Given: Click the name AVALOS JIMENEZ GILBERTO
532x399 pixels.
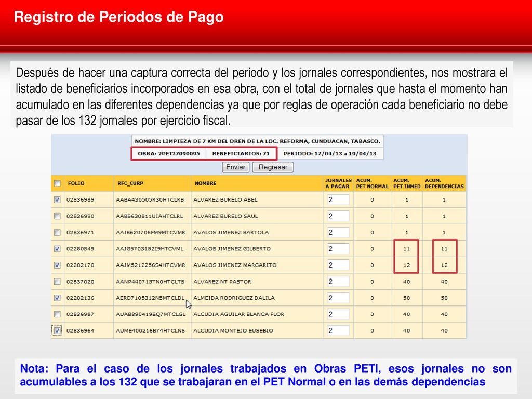Looking at the screenshot, I should pos(232,249).
